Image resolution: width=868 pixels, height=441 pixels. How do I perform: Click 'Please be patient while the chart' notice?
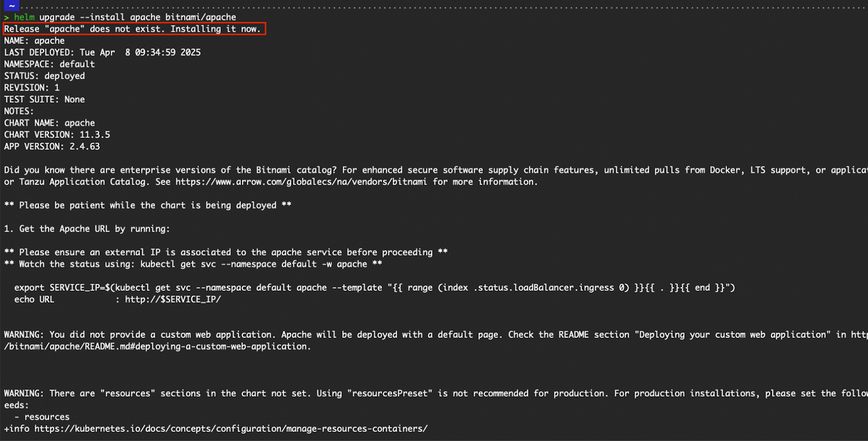click(x=148, y=206)
